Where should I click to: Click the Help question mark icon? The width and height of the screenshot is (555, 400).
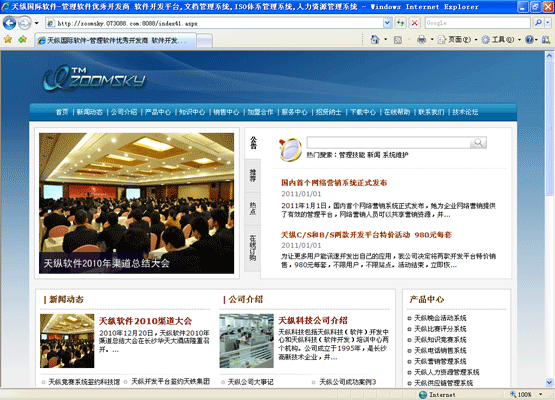(x=529, y=40)
